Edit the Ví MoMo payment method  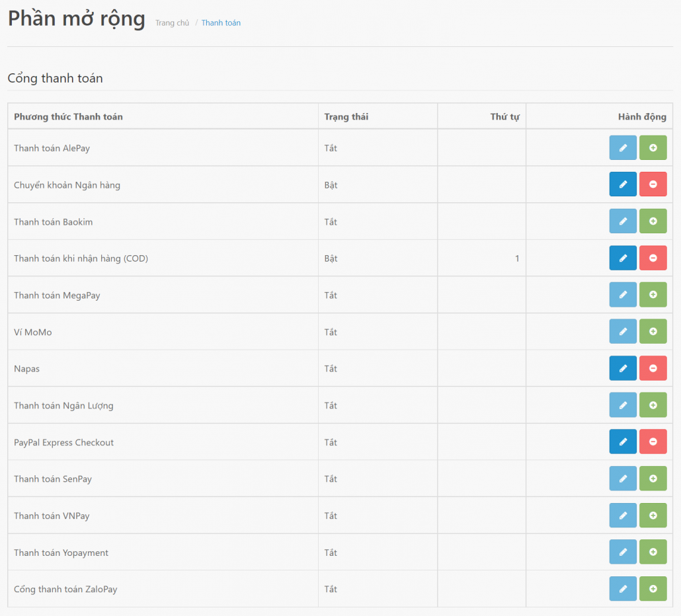click(x=623, y=331)
